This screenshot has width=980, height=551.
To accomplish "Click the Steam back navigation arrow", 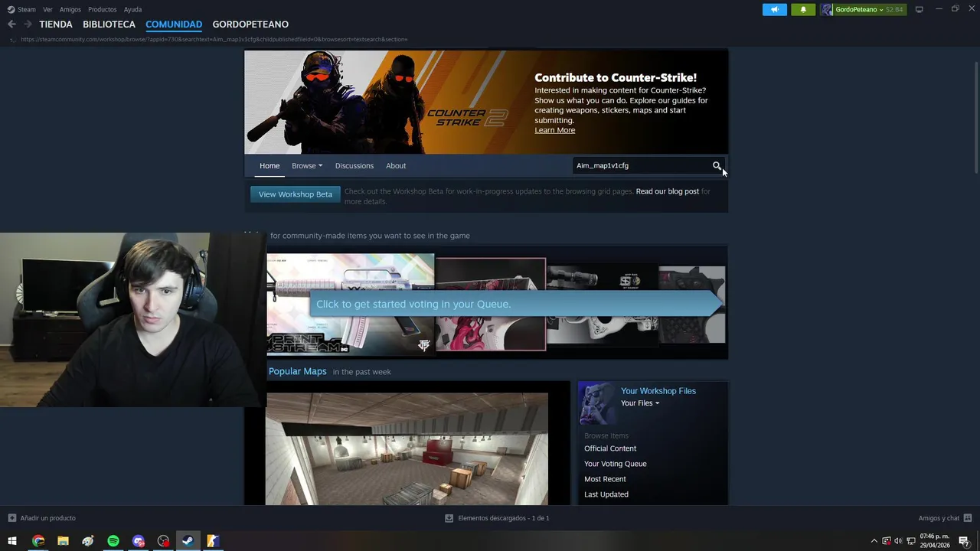I will tap(11, 24).
